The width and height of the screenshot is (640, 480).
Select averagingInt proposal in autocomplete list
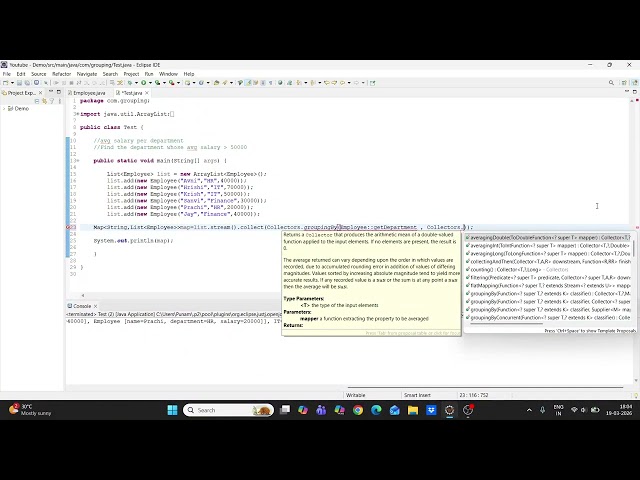coord(548,246)
